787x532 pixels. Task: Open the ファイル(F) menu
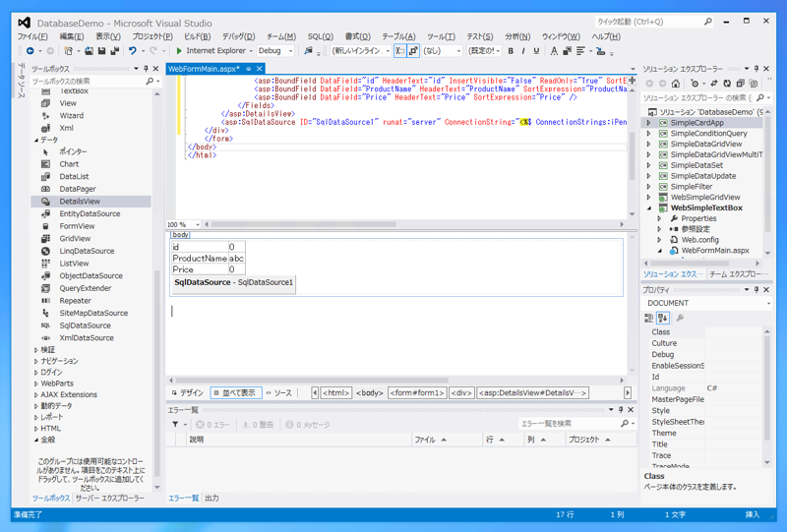coord(32,36)
